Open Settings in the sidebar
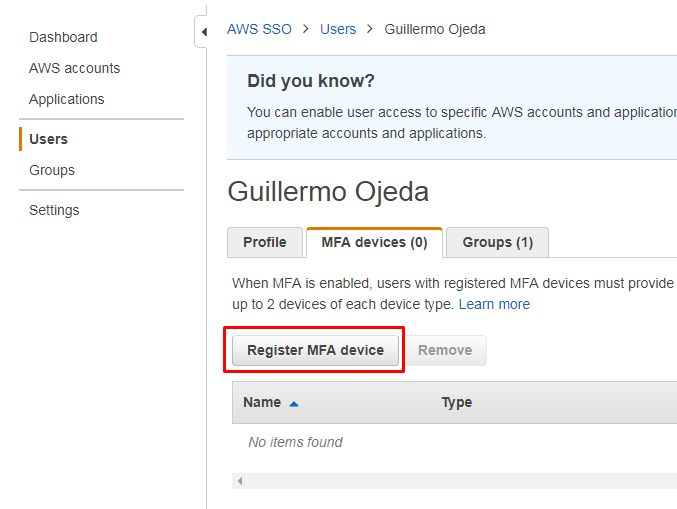The width and height of the screenshot is (677, 509). pos(54,210)
